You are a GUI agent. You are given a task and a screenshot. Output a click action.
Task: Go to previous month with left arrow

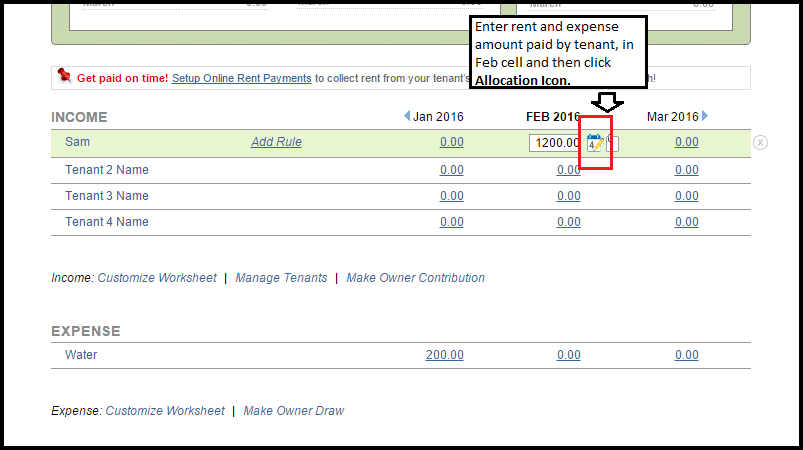[x=407, y=117]
